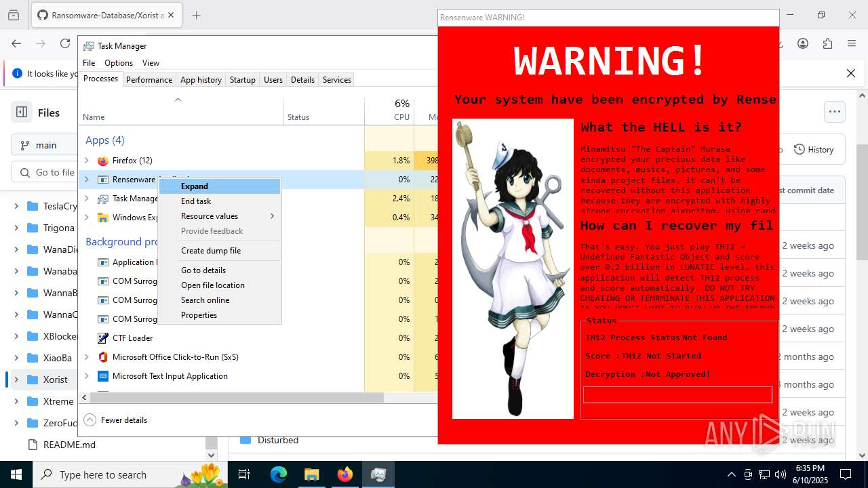
Task: Click Windows taskbar search box
Action: pos(129,474)
